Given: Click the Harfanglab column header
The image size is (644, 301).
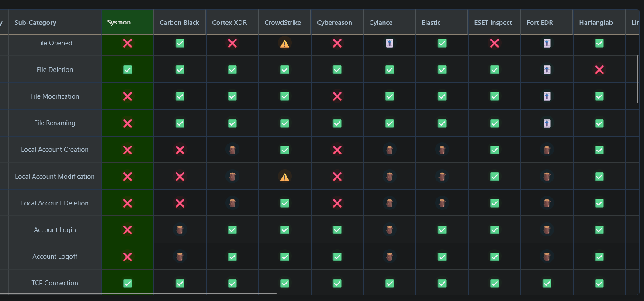Looking at the screenshot, I should pos(599,22).
